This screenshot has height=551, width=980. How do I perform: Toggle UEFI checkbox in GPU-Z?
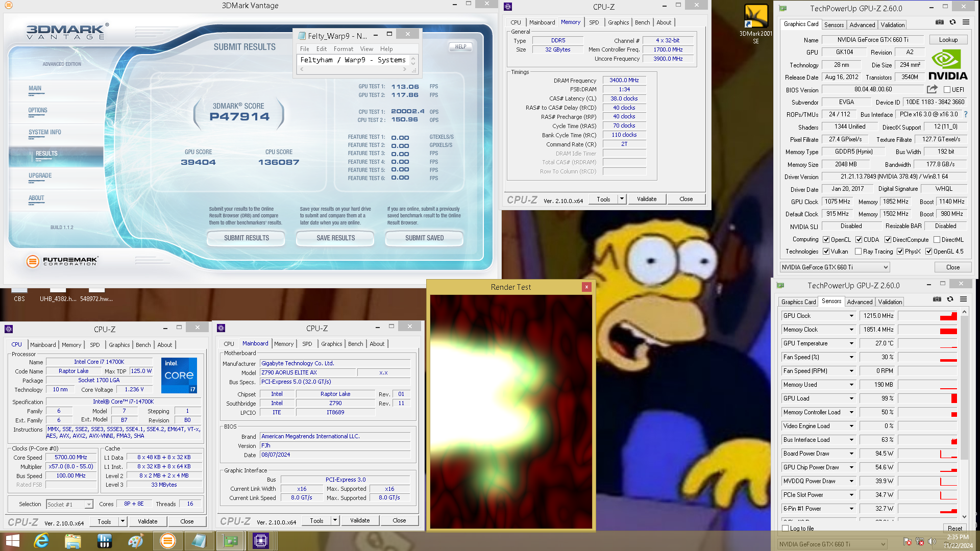click(x=947, y=90)
